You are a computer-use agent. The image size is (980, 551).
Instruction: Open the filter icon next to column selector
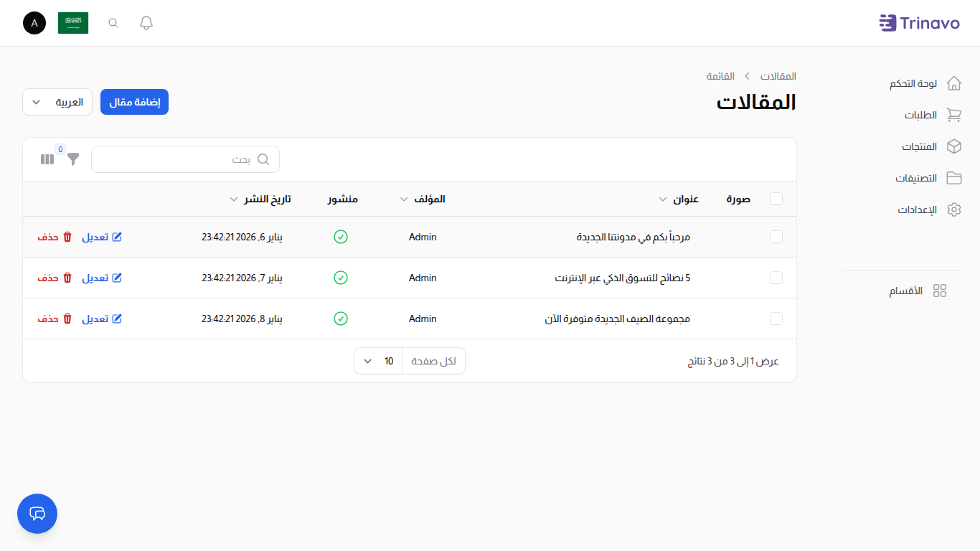click(x=72, y=159)
